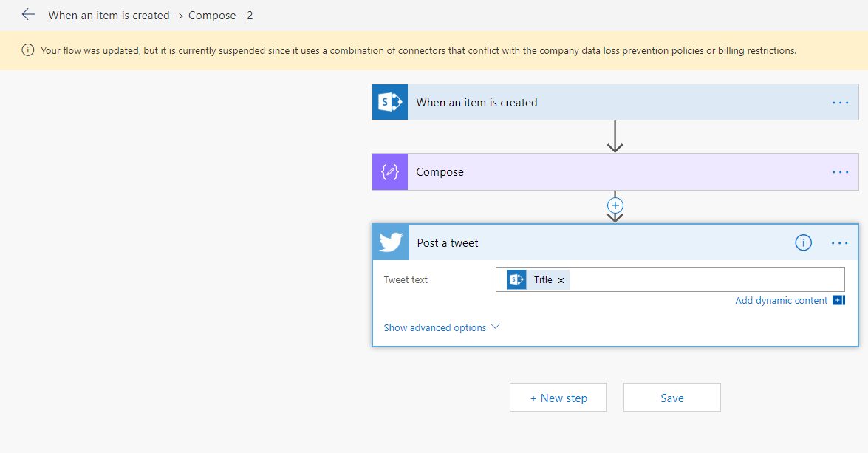The width and height of the screenshot is (868, 453).
Task: Click the purple Compose step icon
Action: (x=390, y=172)
